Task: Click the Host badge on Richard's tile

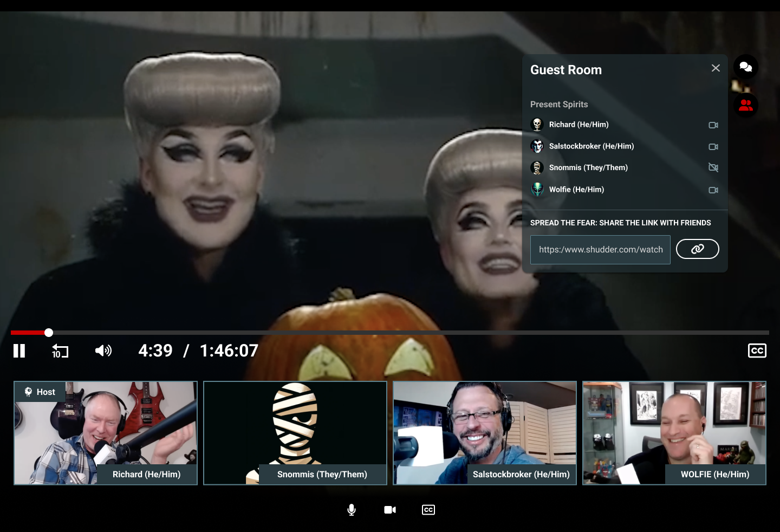Action: (40, 392)
